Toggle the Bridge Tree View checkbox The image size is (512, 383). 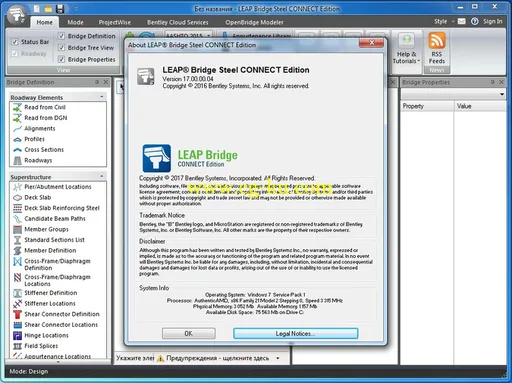click(x=61, y=48)
